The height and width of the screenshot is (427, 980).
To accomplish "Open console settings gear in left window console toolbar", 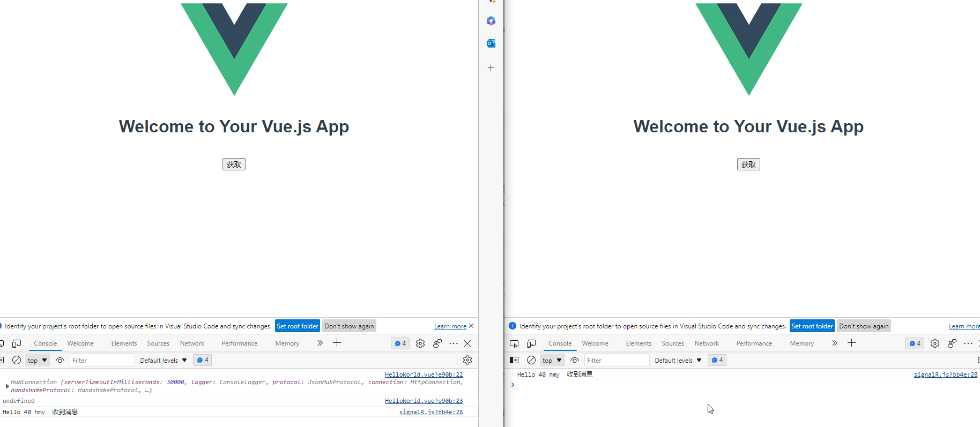I will coord(467,360).
